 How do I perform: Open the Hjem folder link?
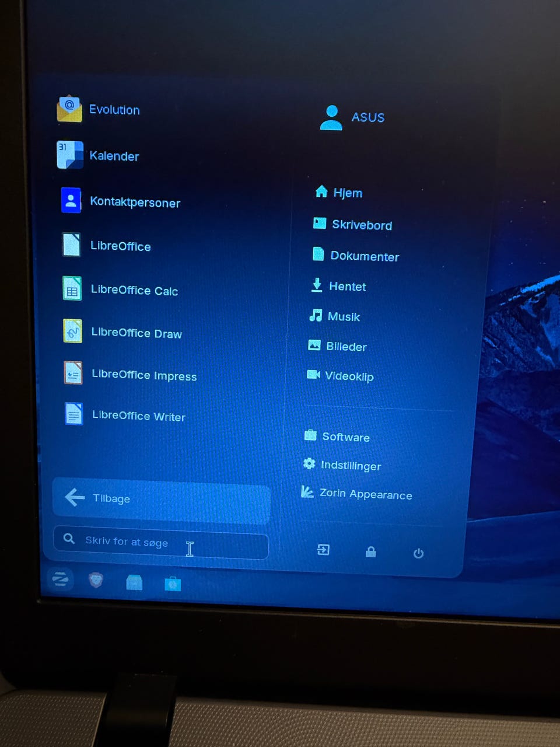(x=348, y=193)
